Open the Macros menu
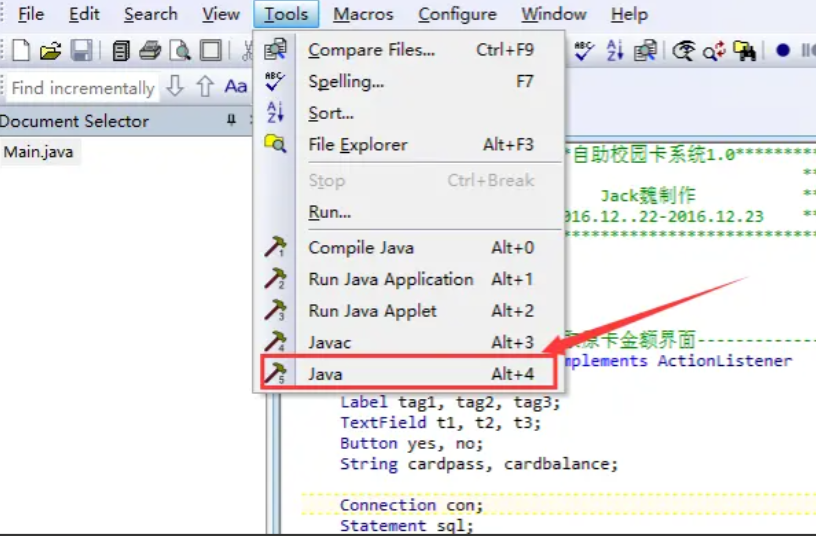This screenshot has width=816, height=536. (x=363, y=14)
